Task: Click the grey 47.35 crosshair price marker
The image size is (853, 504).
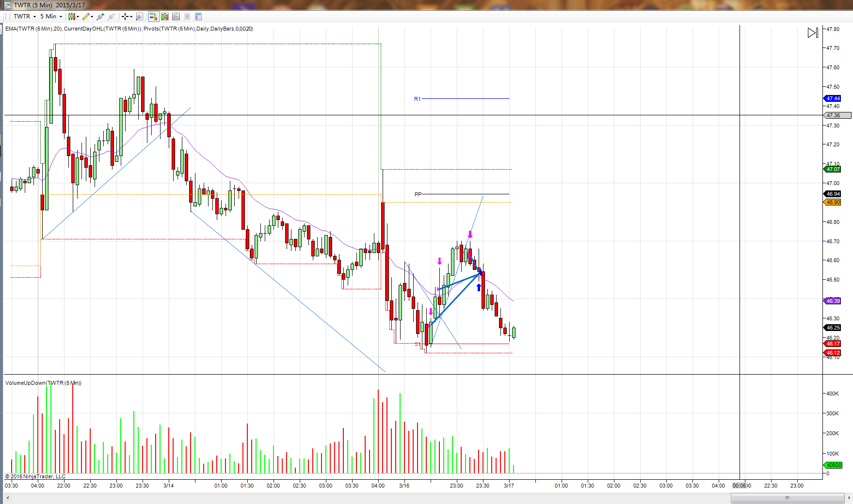Action: pos(837,115)
